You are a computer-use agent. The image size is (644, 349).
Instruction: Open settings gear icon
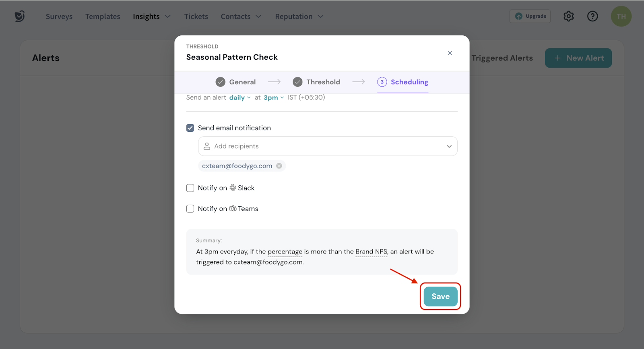[568, 16]
